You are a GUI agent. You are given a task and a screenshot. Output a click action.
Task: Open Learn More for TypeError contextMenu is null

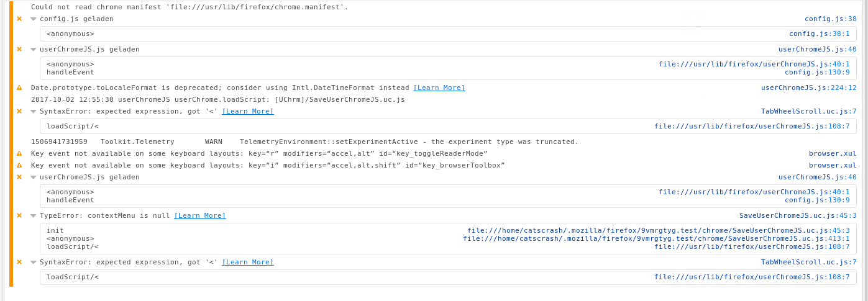click(x=199, y=215)
